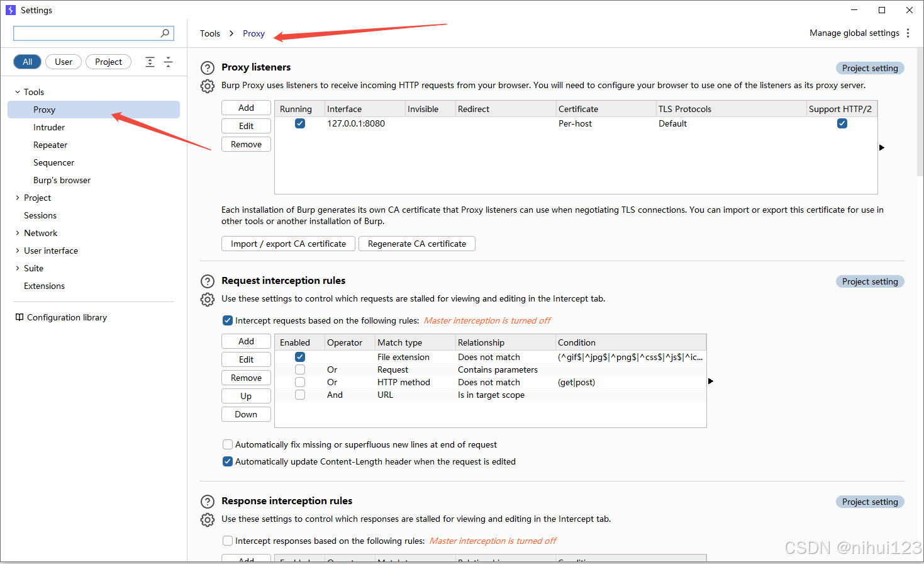Remove the selected proxy listener

(246, 144)
